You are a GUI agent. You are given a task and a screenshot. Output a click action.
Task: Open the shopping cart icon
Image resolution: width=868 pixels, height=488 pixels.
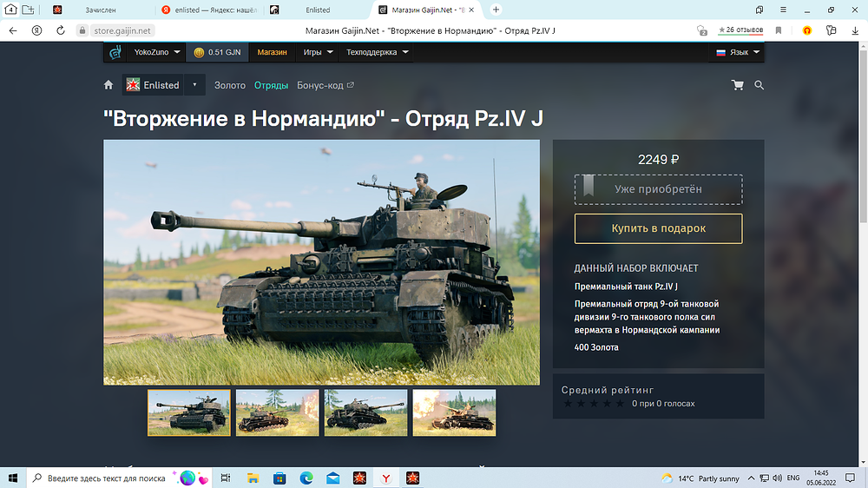[737, 85]
